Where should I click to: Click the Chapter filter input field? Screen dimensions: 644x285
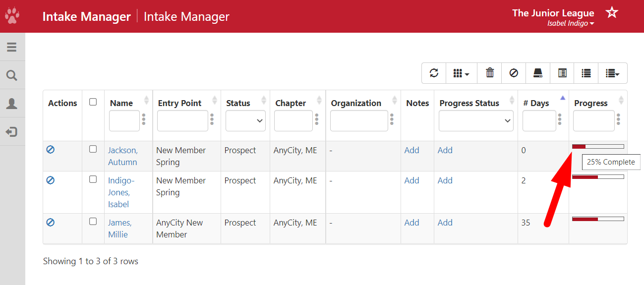click(x=293, y=120)
